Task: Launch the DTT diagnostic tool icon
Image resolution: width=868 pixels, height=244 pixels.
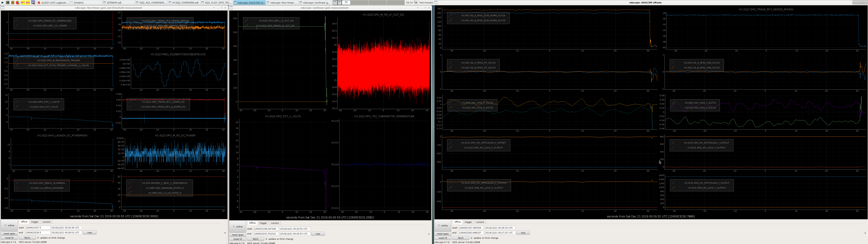Action: tap(23, 2)
